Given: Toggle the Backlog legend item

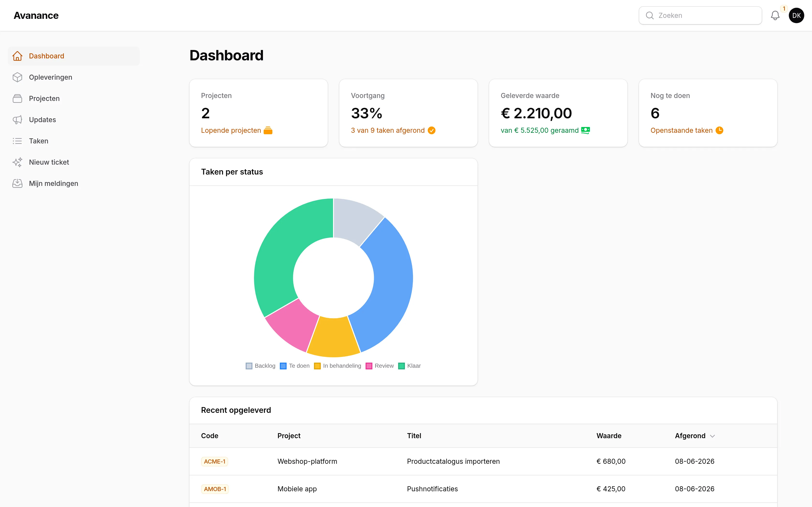Looking at the screenshot, I should pos(260,366).
